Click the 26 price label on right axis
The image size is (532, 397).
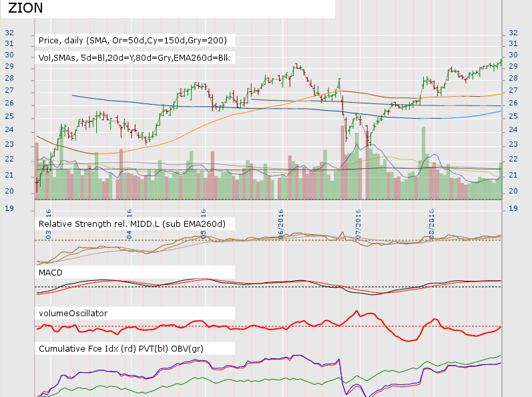point(513,103)
